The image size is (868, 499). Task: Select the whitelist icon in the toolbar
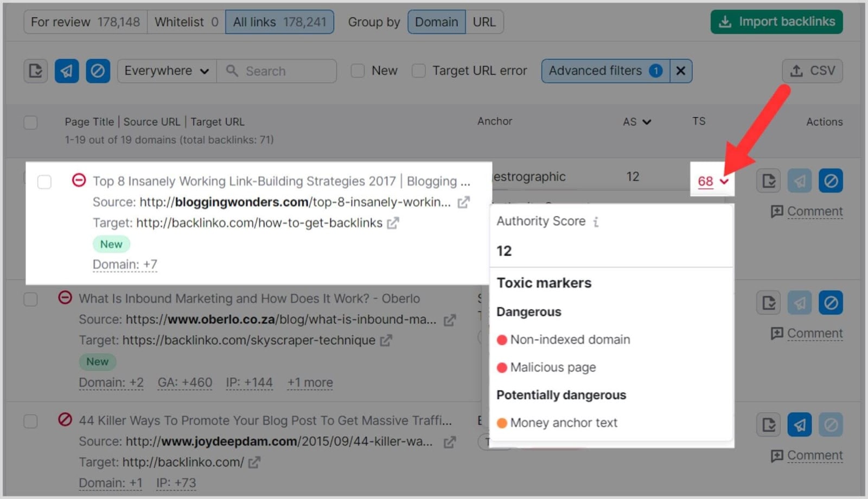(35, 71)
